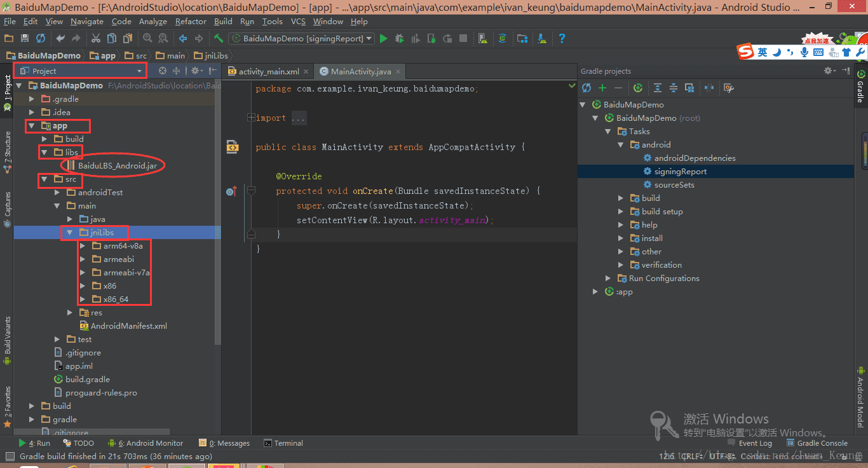
Task: Expand Run Configurations node
Action: [x=608, y=279]
